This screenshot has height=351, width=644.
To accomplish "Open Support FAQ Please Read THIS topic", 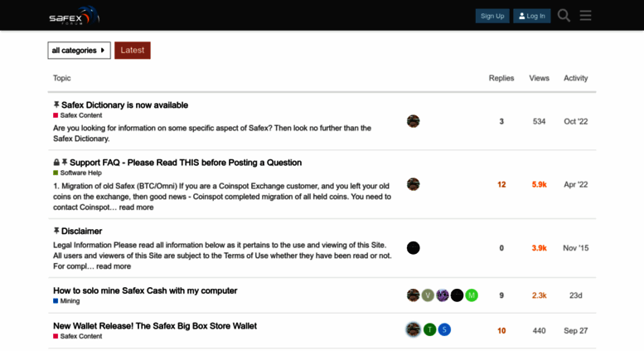I will pos(185,163).
